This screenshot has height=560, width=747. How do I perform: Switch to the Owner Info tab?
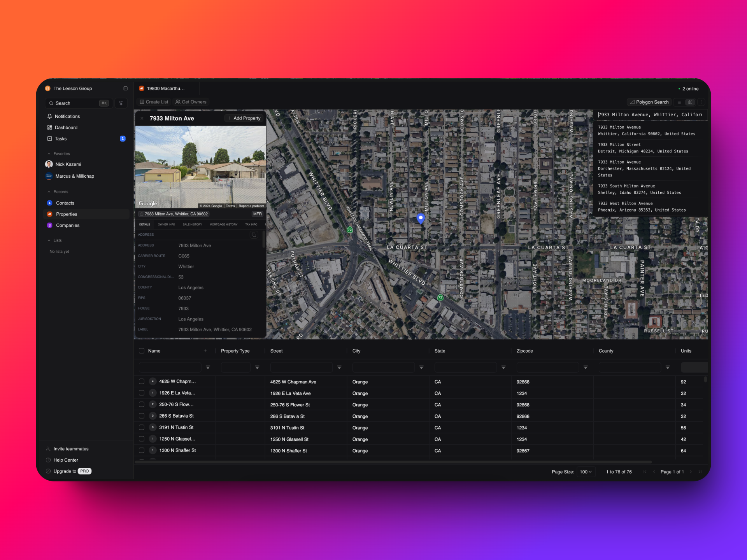point(166,224)
